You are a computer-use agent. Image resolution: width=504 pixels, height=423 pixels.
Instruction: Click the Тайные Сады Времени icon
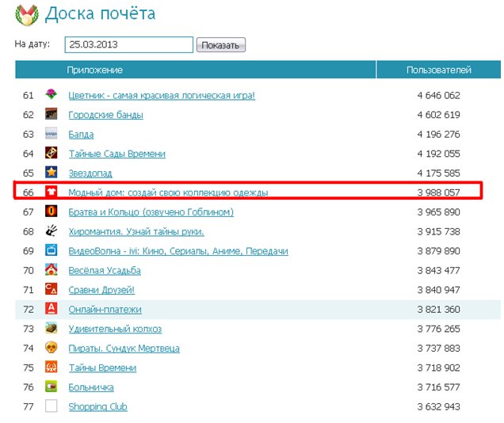tap(51, 153)
